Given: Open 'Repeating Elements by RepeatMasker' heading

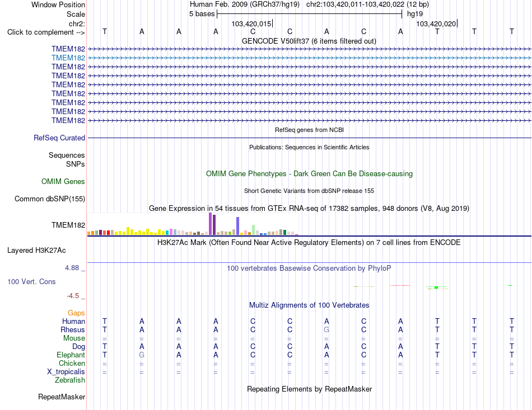Looking at the screenshot, I should pyautogui.click(x=309, y=389).
